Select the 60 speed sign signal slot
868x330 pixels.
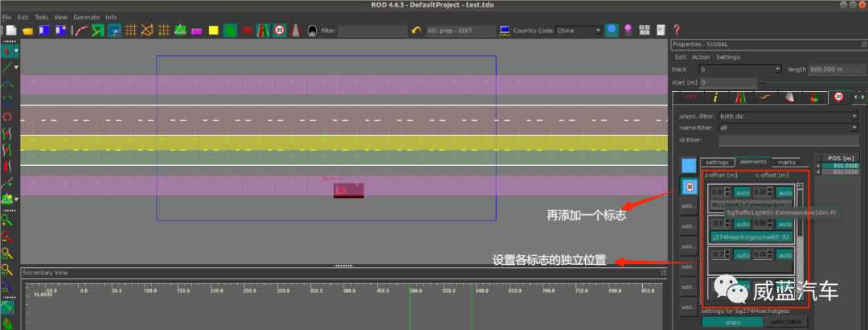[x=690, y=187]
